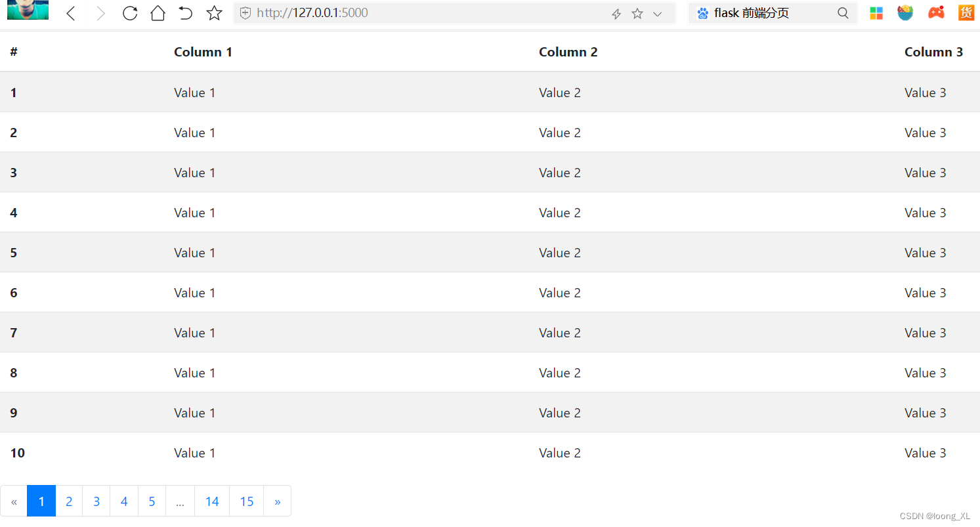This screenshot has height=527, width=980.
Task: Click the user avatar thumbnail at top left
Action: click(27, 10)
